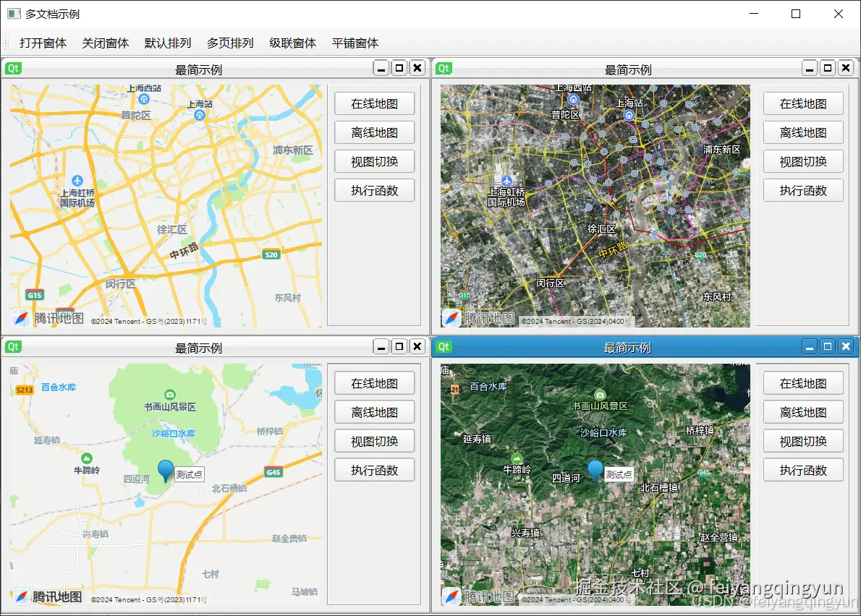Click 视图切换 button in top-right window
The image size is (861, 616).
(x=803, y=162)
